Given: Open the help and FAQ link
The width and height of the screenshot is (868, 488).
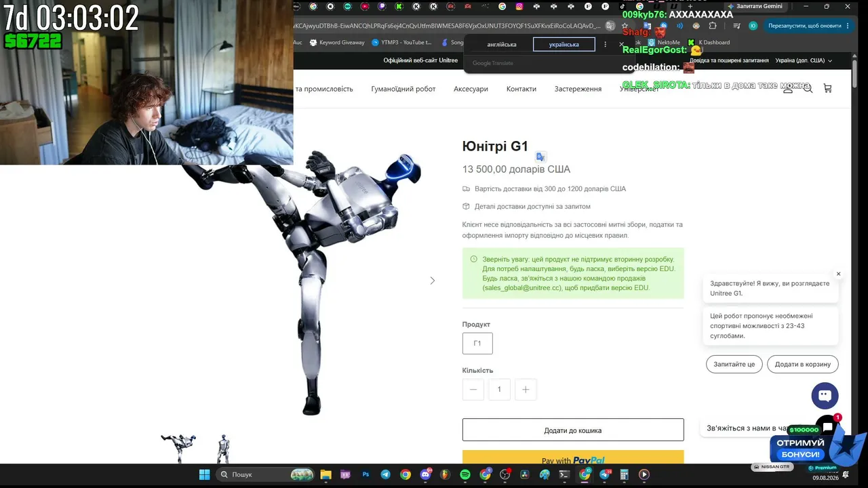Looking at the screenshot, I should pyautogui.click(x=729, y=60).
